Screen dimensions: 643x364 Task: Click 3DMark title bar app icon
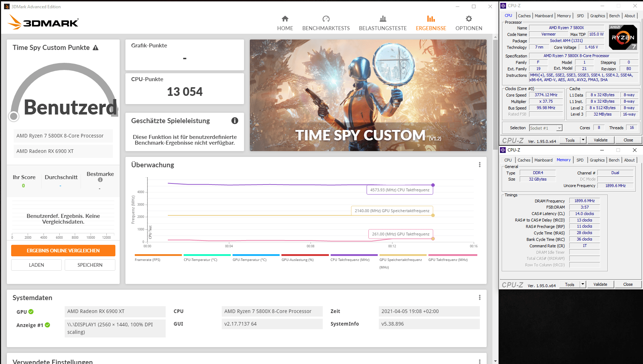[x=7, y=6]
